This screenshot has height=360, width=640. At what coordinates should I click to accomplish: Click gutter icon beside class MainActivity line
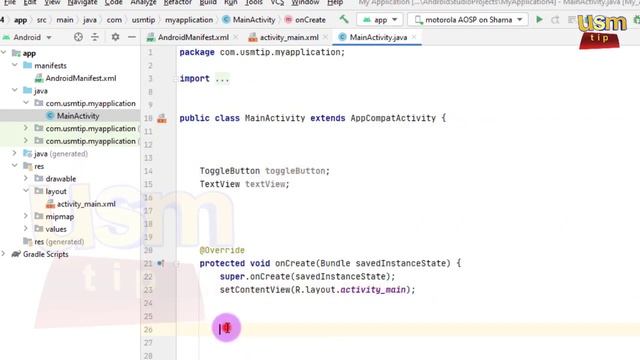162,118
